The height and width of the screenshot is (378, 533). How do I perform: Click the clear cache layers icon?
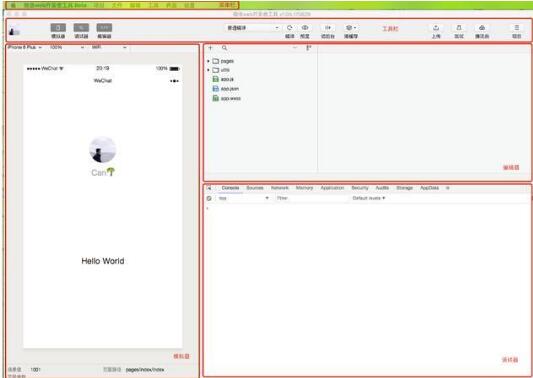350,28
